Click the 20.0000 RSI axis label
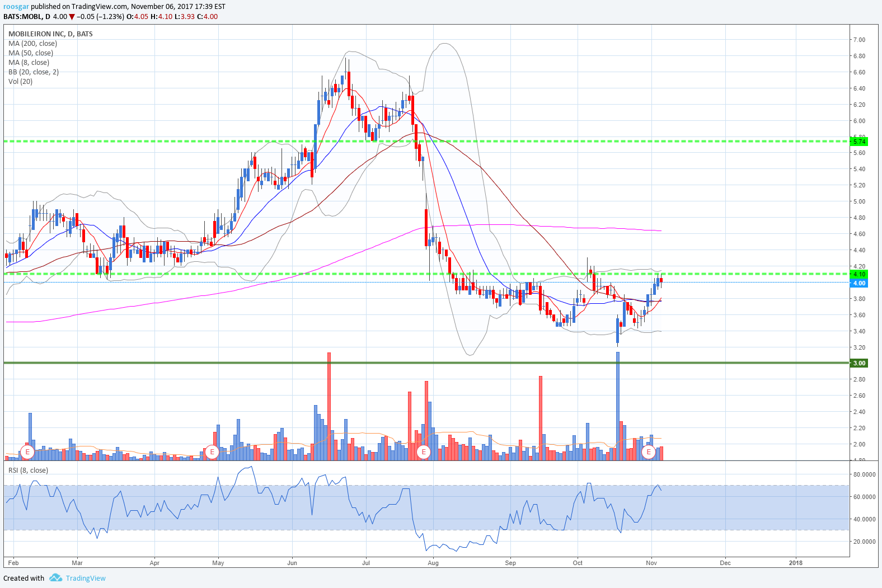Viewport: 882px width, 588px height. coord(864,542)
